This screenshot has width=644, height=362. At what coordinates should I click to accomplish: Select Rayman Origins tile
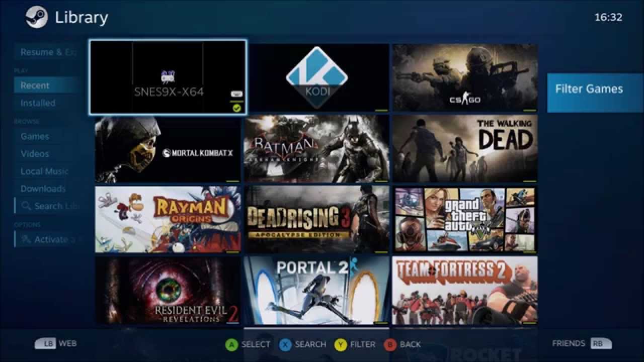[x=168, y=219]
